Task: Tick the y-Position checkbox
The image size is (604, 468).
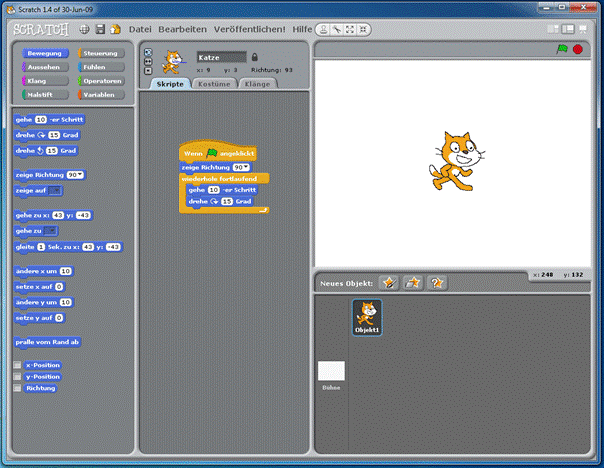Action: [17, 376]
